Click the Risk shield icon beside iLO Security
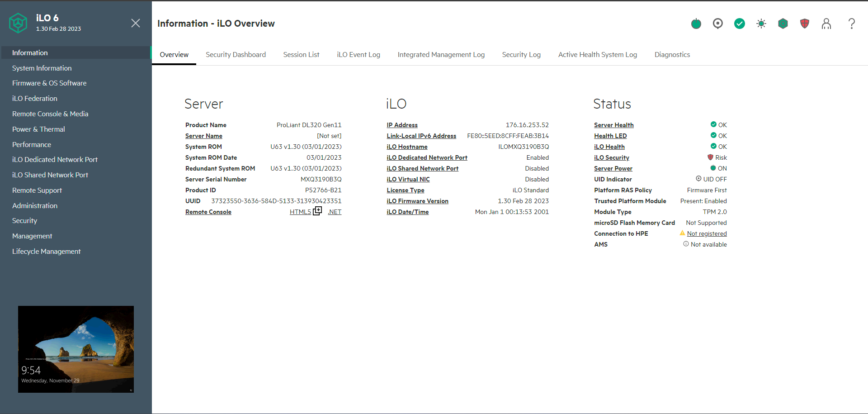 (710, 157)
